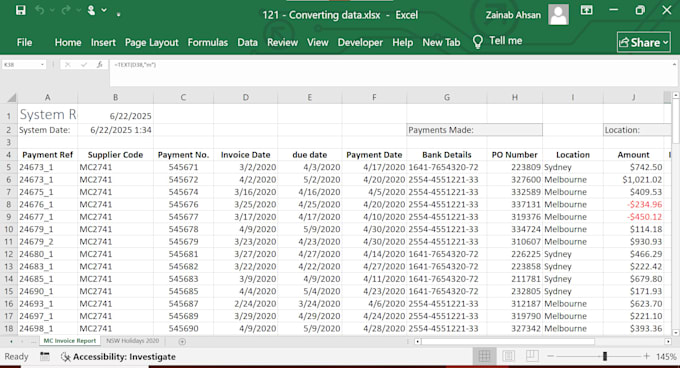
Task: Click the Insert Function fx icon
Action: [x=100, y=65]
